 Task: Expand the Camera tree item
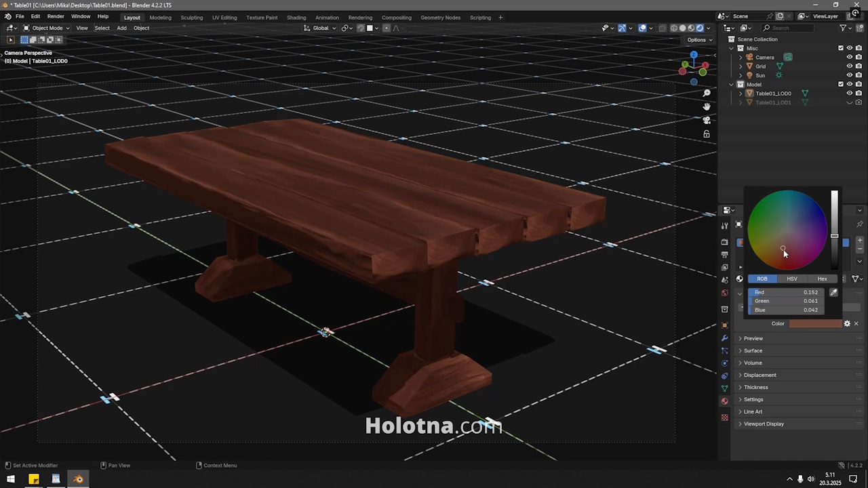pyautogui.click(x=741, y=57)
